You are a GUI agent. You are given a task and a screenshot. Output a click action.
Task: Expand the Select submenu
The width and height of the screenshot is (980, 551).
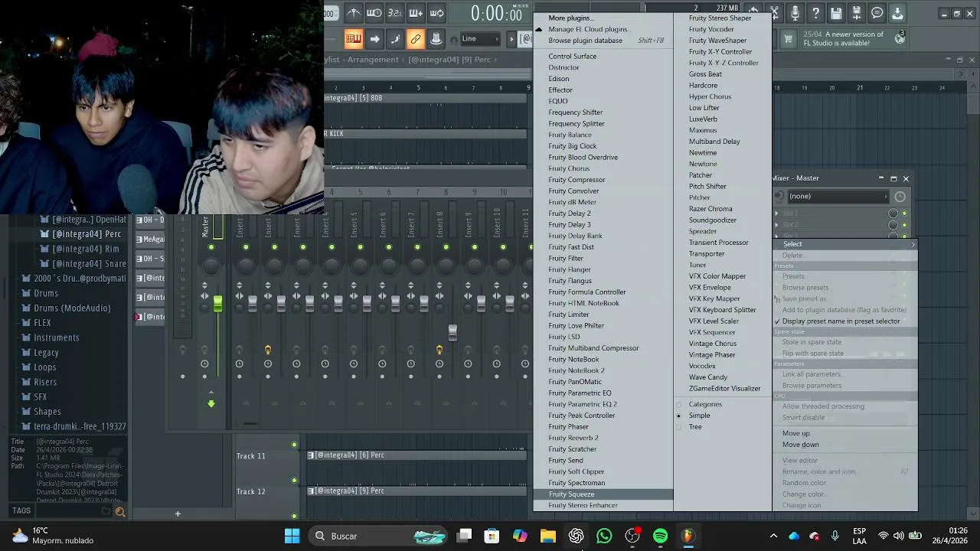844,244
